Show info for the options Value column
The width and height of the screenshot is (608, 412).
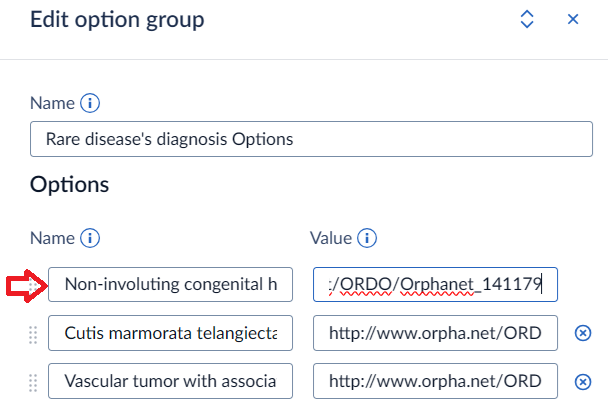click(x=366, y=238)
